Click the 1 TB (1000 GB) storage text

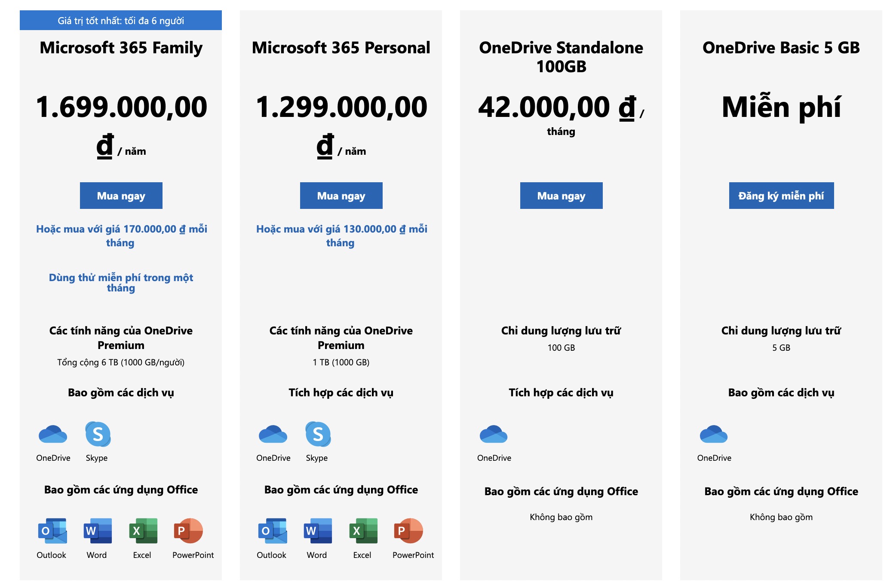(341, 362)
